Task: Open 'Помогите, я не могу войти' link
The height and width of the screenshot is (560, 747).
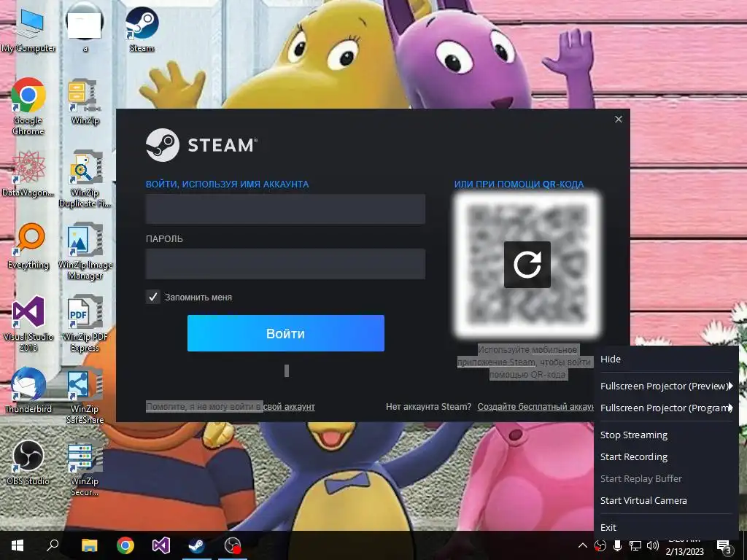Action: (230, 407)
